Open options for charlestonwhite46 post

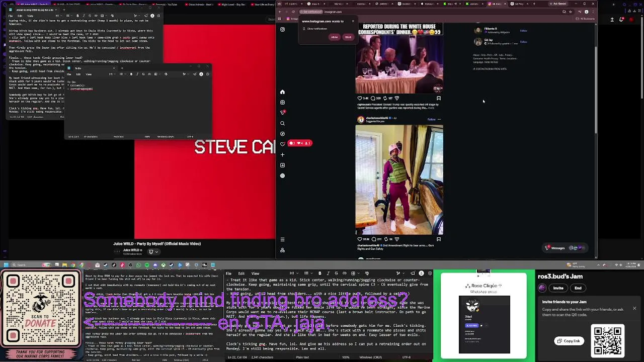click(x=439, y=120)
